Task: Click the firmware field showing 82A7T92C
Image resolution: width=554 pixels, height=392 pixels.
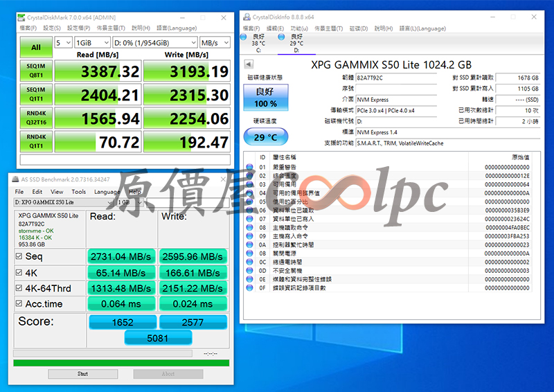Action: (396, 78)
